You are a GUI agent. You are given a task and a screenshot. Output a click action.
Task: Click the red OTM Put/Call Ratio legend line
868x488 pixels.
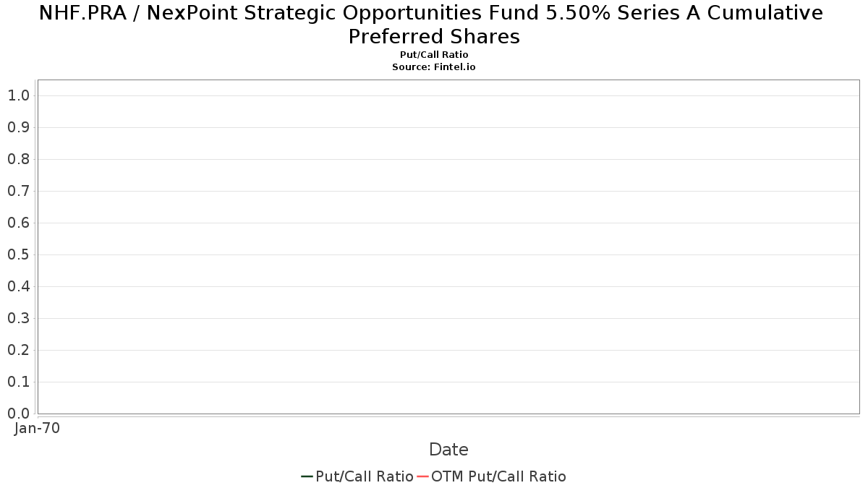point(422,476)
